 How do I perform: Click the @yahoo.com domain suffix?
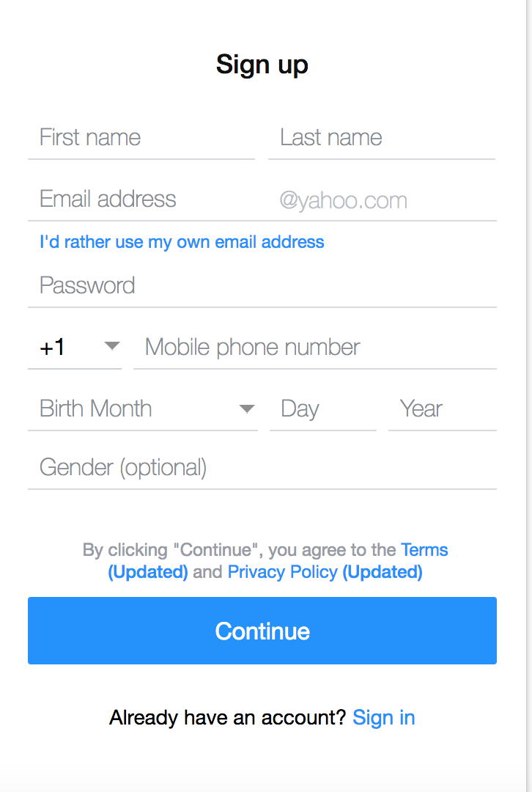coord(343,201)
